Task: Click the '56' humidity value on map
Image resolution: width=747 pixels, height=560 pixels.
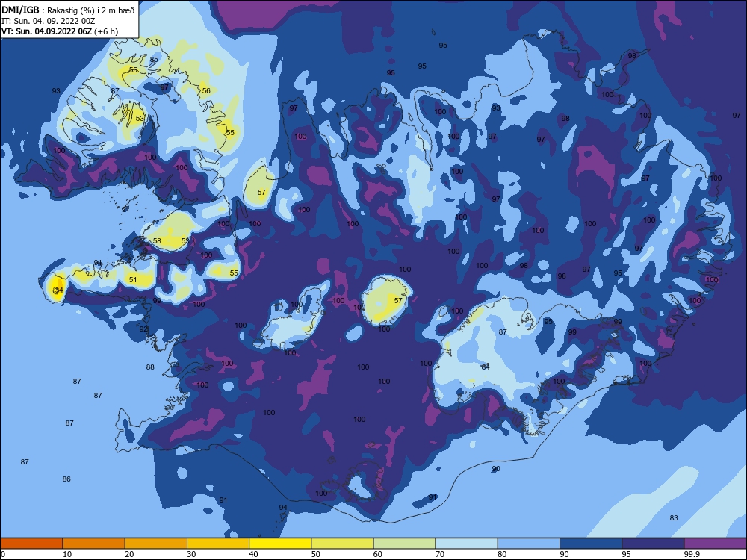Action: (206, 90)
